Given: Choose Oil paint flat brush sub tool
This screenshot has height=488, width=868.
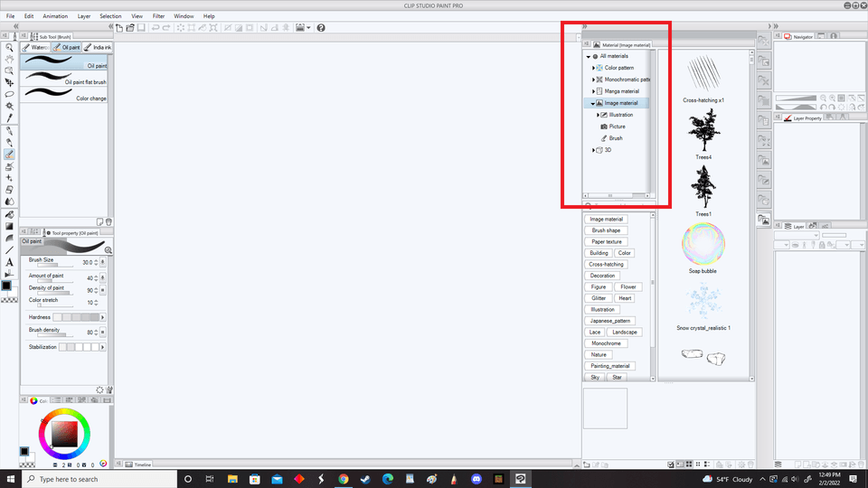Looking at the screenshot, I should (x=63, y=79).
